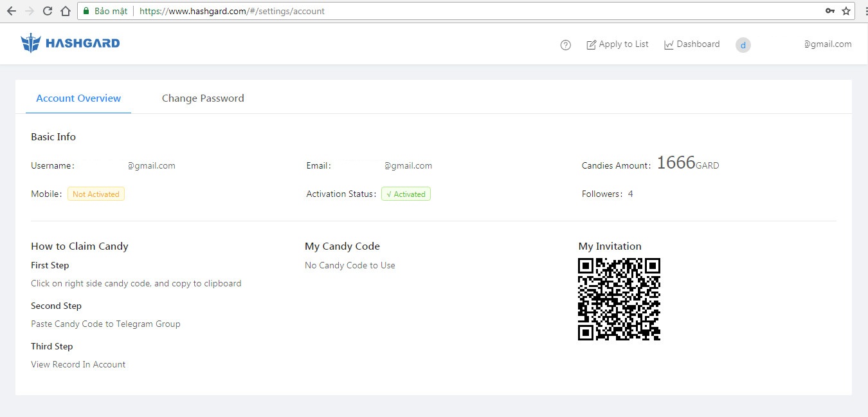This screenshot has height=417, width=868.
Task: Bookmark the page with the star icon
Action: click(846, 11)
